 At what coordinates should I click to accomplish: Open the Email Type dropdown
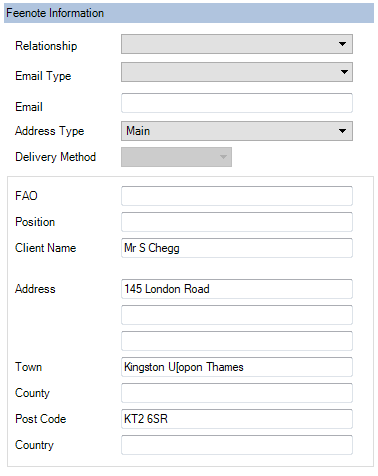pos(237,72)
